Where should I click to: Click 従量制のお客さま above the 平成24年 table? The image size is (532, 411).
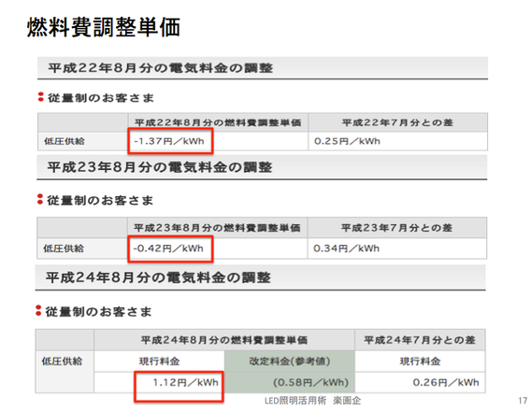tap(99, 311)
